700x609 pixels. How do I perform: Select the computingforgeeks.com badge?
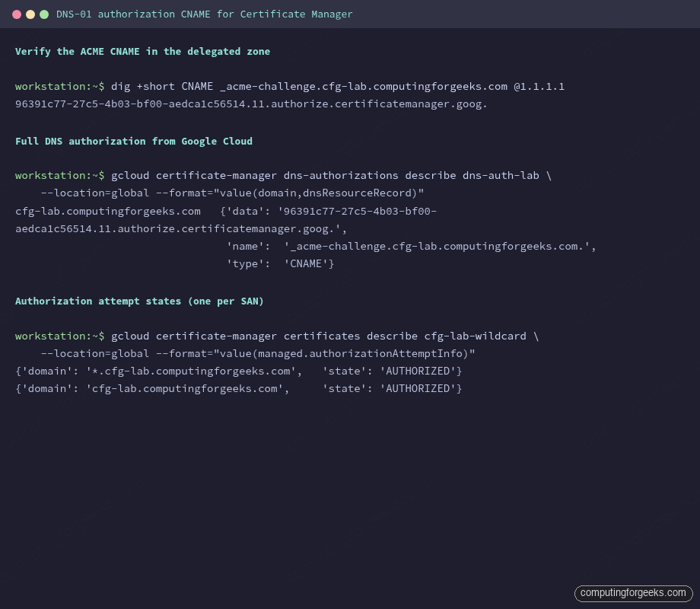tap(633, 593)
